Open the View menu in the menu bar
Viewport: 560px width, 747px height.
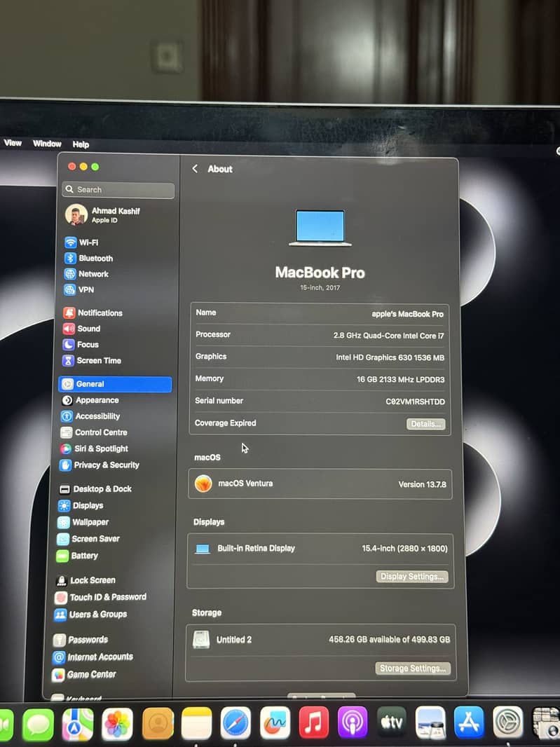(13, 142)
